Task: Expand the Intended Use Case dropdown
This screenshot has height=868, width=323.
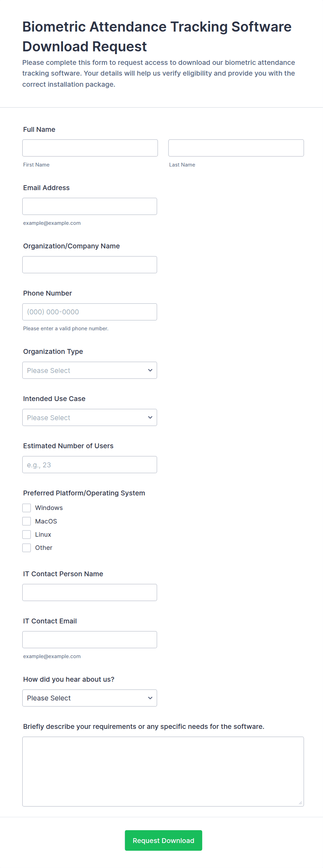Action: pos(89,417)
